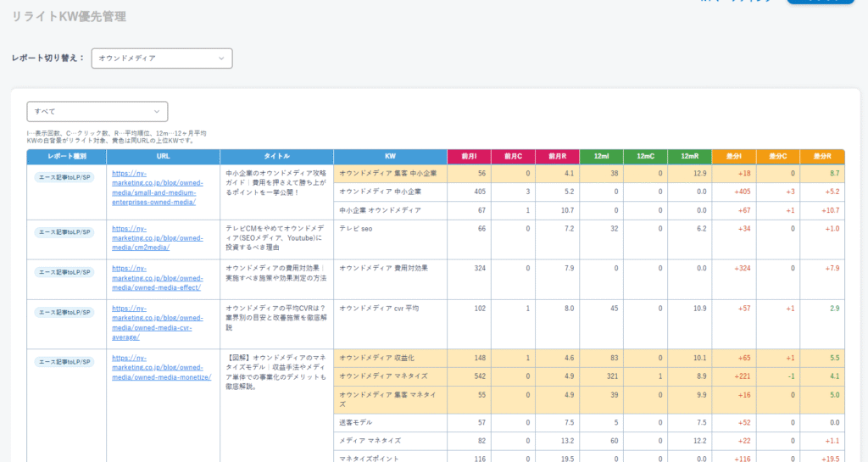Click the 差分R value +10.7

point(831,210)
